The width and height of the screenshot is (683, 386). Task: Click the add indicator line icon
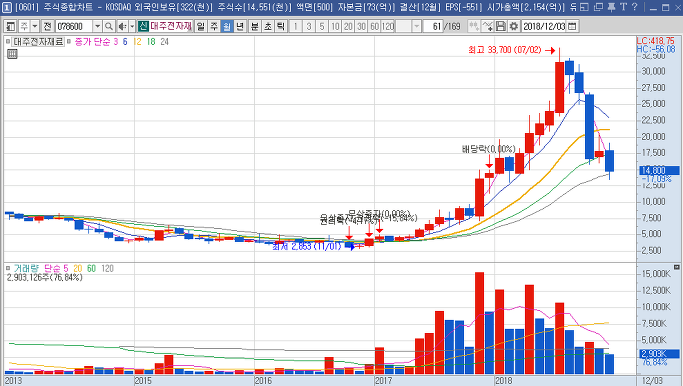487,27
